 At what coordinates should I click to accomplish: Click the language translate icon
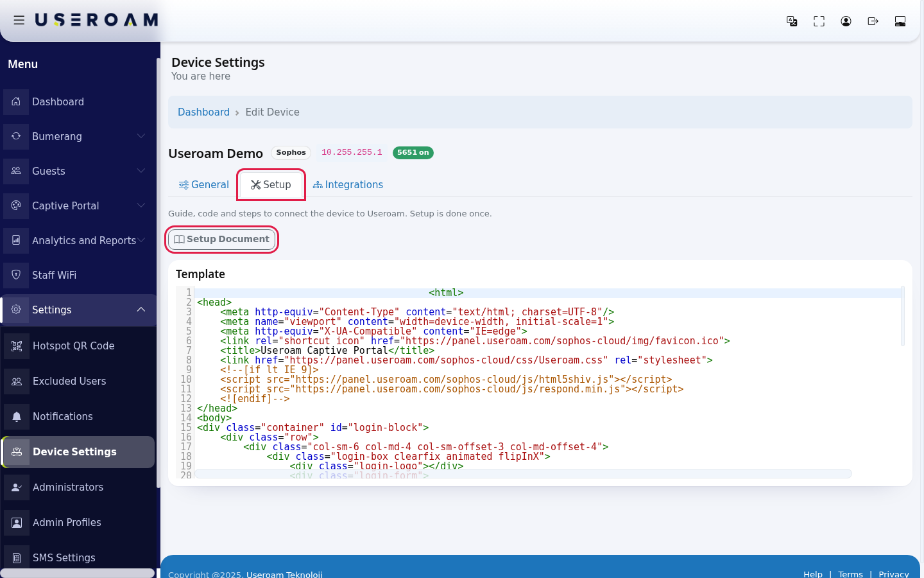point(792,21)
